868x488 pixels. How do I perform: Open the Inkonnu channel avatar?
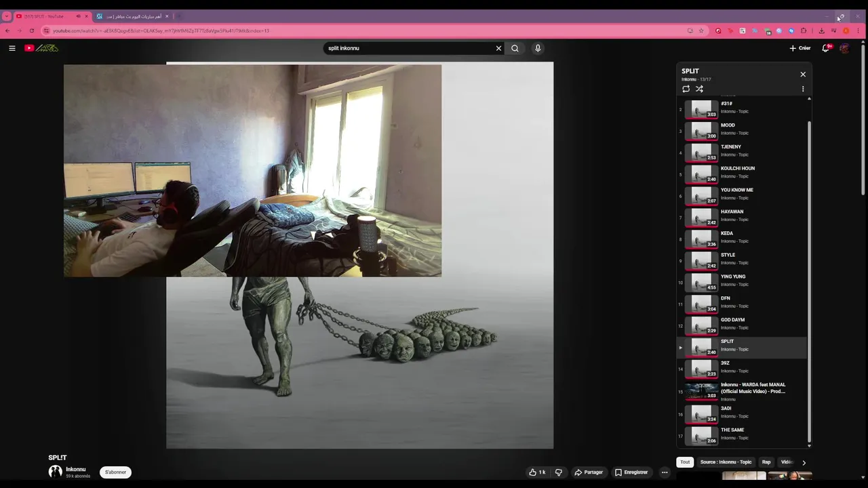(55, 472)
